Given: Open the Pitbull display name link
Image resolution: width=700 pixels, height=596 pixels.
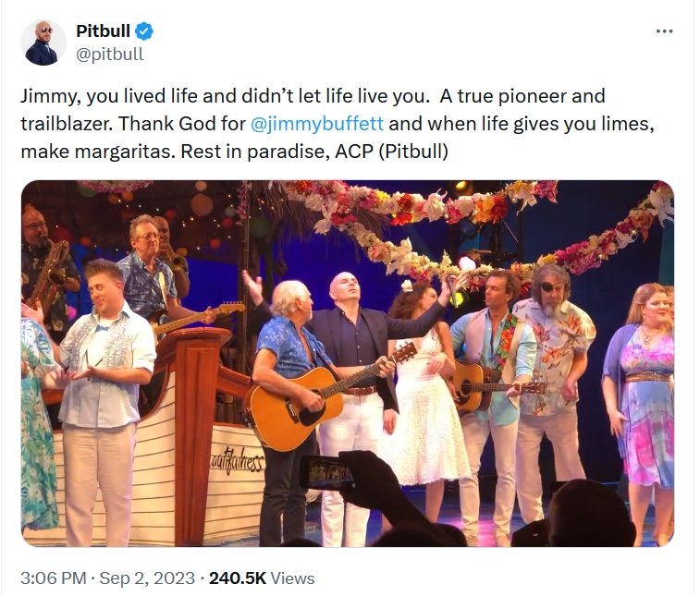Looking at the screenshot, I should [104, 31].
